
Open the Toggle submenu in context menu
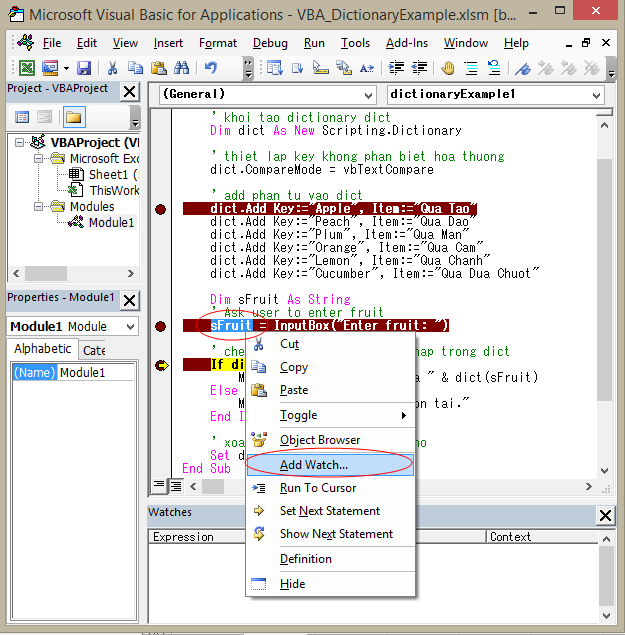330,415
